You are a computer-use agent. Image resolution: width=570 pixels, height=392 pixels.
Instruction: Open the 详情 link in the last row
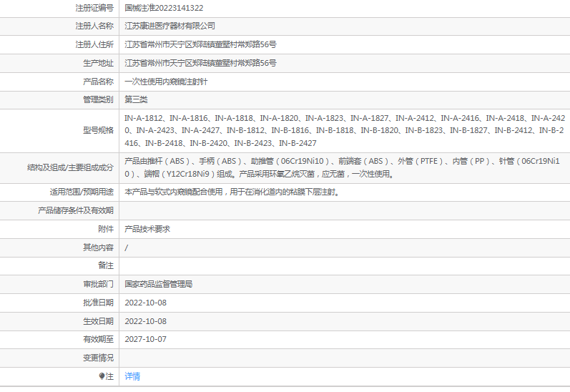click(132, 376)
